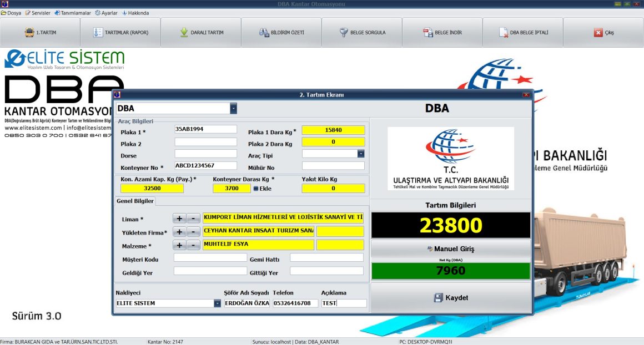
Task: Expand the Araç Tipi dropdown
Action: [361, 154]
